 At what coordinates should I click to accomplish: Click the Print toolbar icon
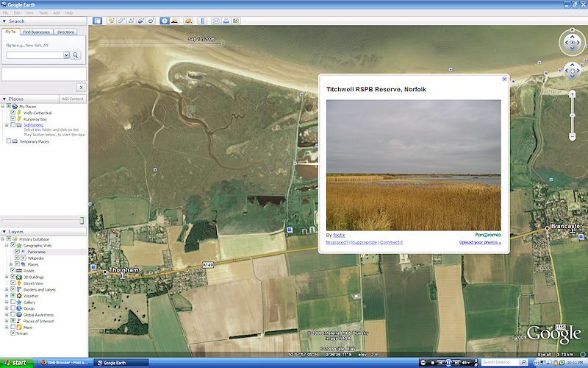point(226,21)
